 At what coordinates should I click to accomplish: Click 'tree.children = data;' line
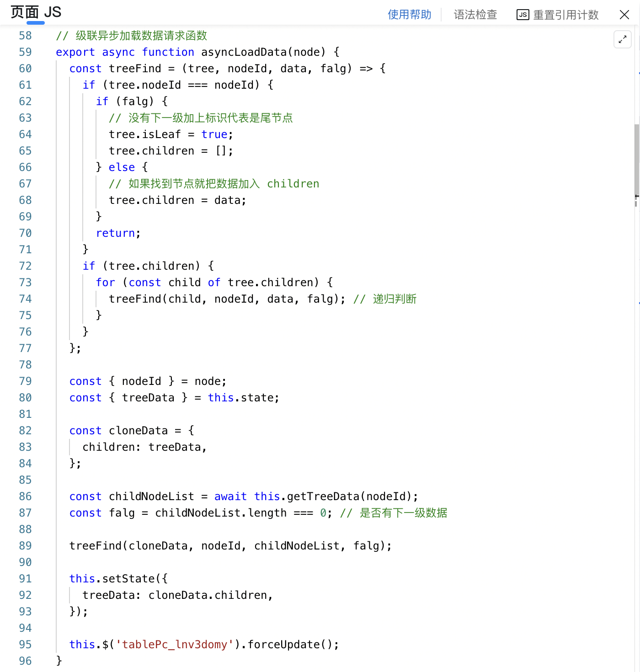177,200
